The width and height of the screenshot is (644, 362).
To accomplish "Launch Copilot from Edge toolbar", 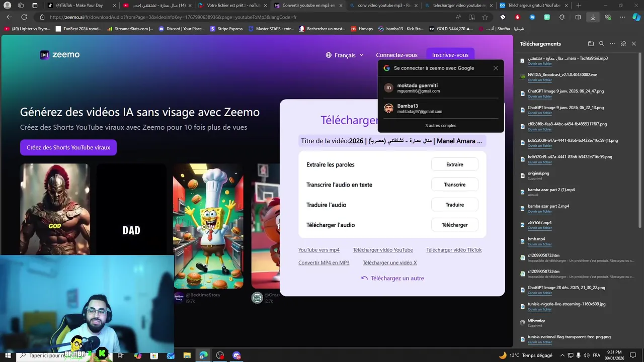I will 636,17.
